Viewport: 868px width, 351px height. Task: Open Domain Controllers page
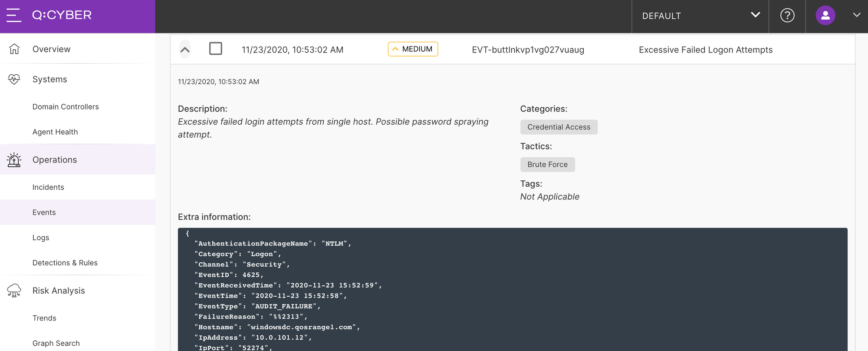pyautogui.click(x=66, y=107)
